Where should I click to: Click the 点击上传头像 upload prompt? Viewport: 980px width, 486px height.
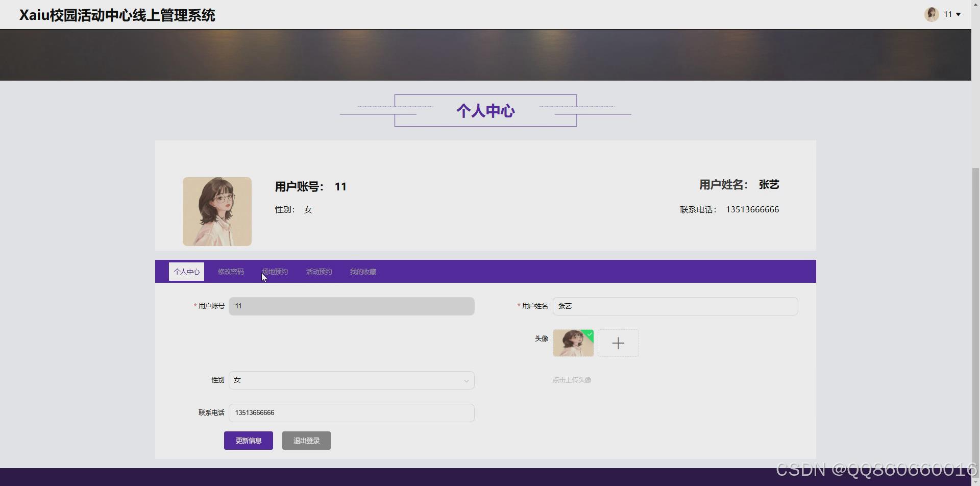pyautogui.click(x=571, y=380)
